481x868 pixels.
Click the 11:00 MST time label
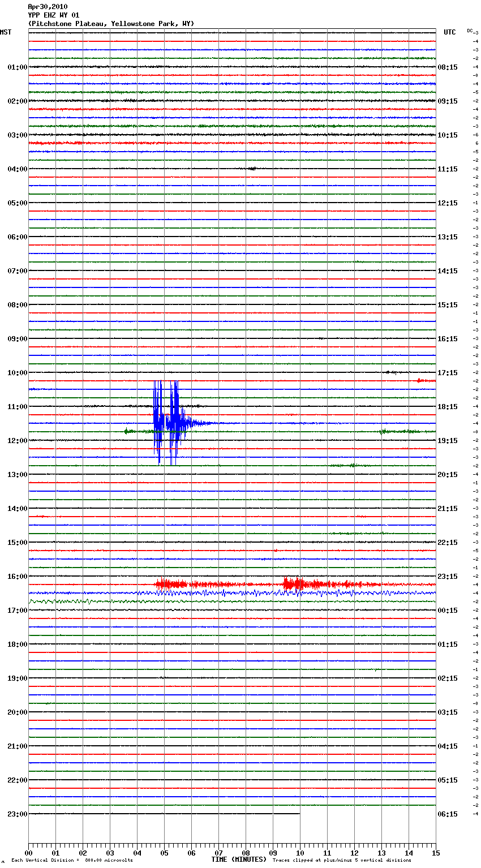click(17, 407)
